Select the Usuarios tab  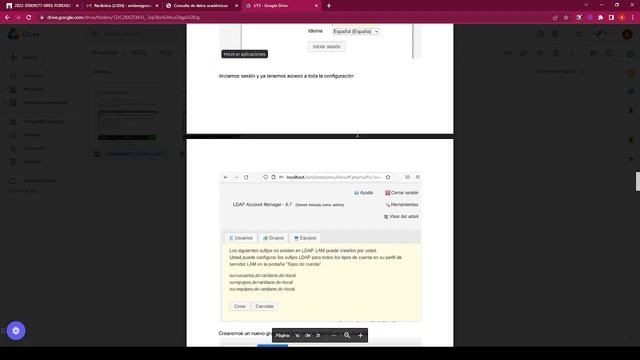click(x=241, y=238)
